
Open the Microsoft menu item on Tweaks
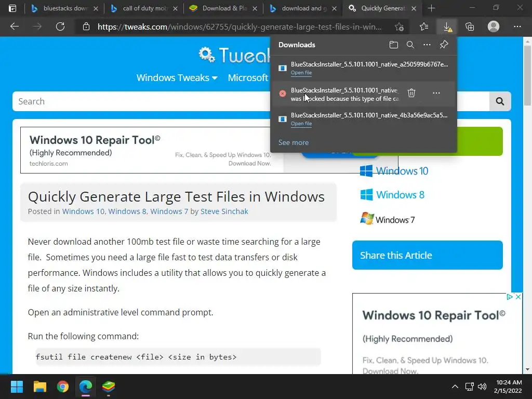[248, 78]
